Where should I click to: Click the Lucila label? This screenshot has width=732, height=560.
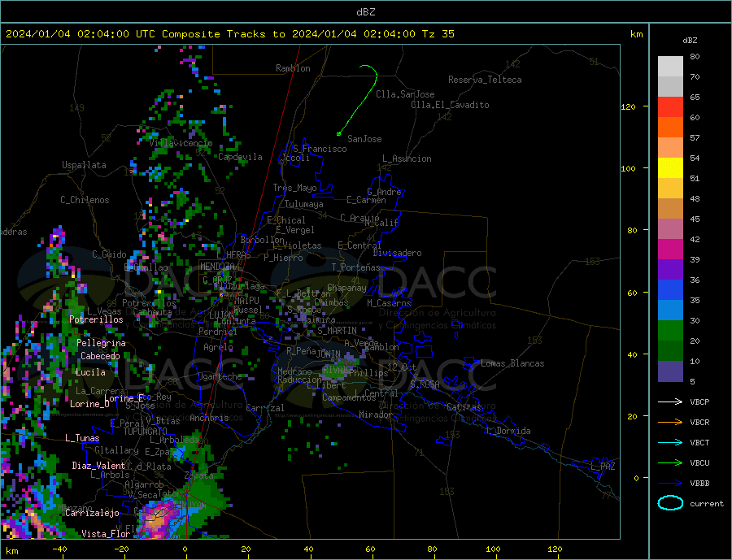[90, 372]
